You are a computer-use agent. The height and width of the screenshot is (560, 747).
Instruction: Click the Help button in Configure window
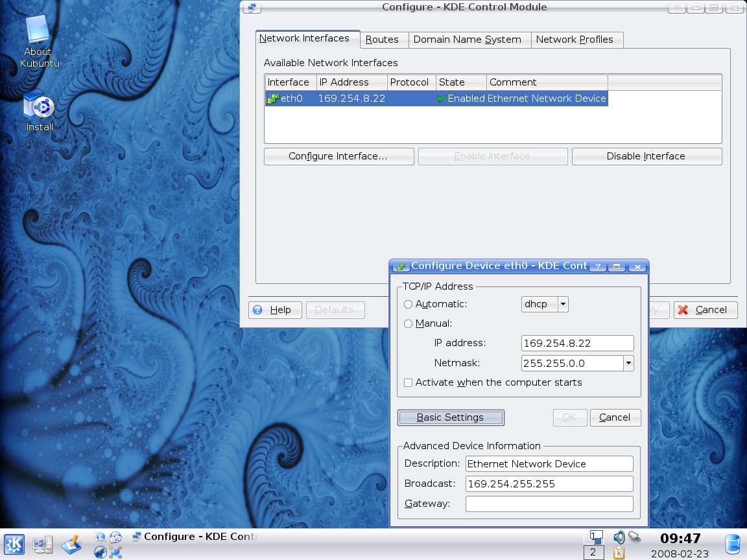pyautogui.click(x=275, y=310)
